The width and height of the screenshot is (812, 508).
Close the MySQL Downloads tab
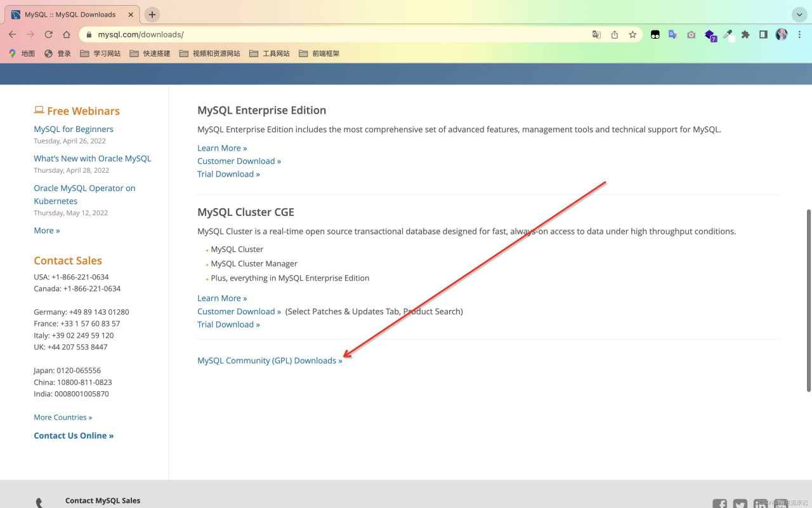(x=130, y=14)
